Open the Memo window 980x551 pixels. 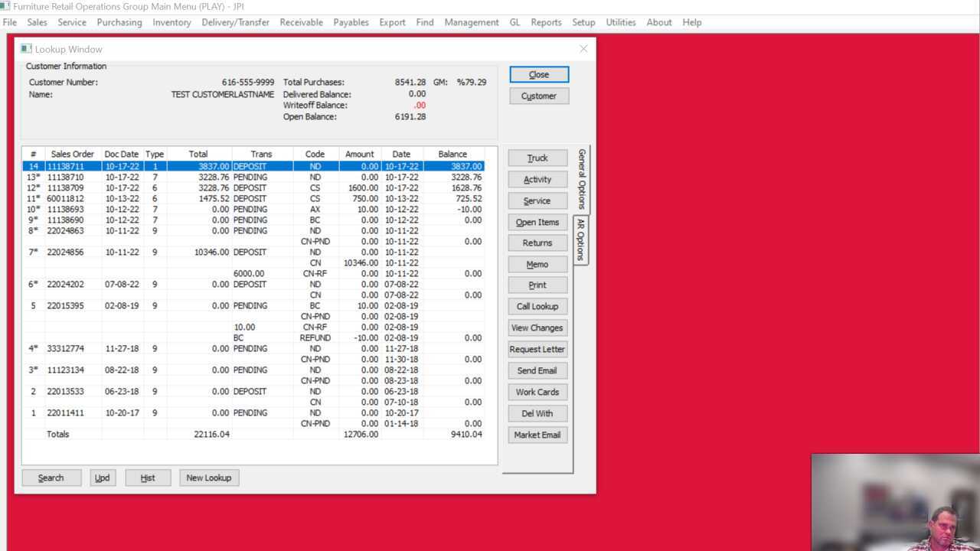(537, 264)
